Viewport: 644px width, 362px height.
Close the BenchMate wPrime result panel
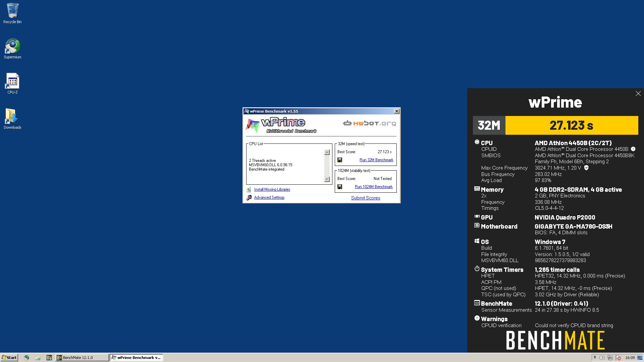pyautogui.click(x=638, y=94)
